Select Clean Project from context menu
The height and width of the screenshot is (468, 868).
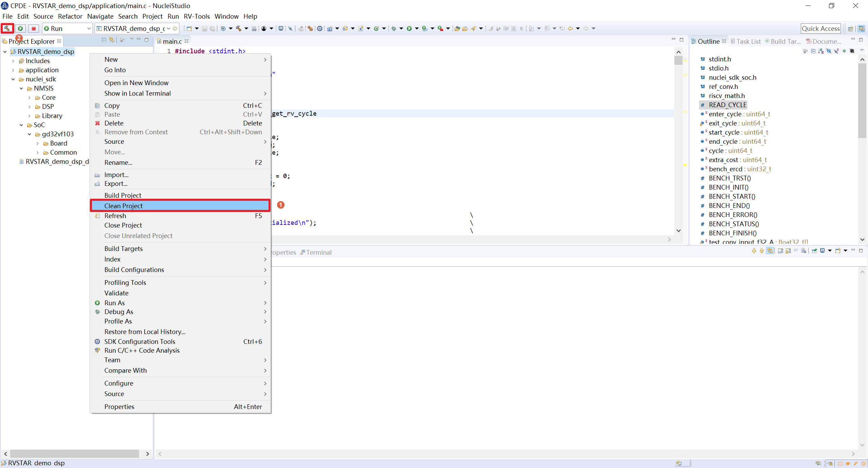123,206
